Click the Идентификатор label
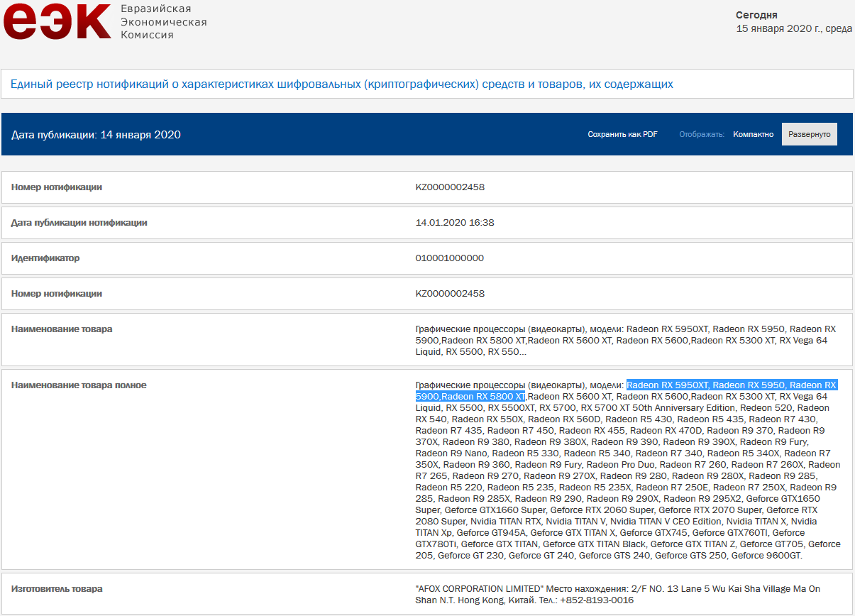 pyautogui.click(x=45, y=258)
